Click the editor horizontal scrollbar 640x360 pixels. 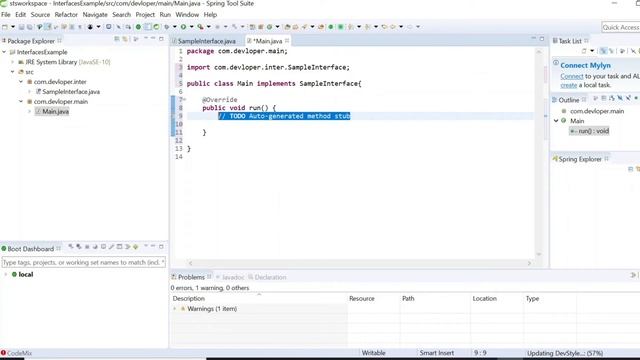tap(359, 263)
